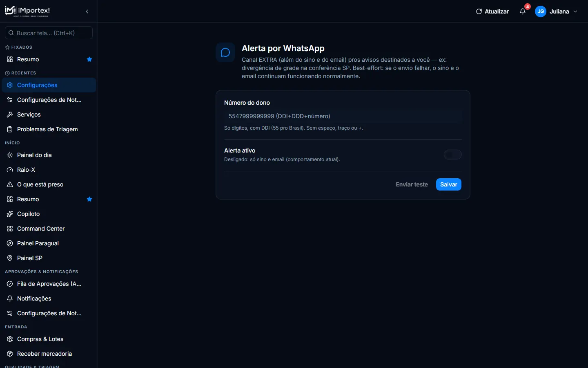
Task: Open the Serviços wrench icon
Action: [10, 114]
